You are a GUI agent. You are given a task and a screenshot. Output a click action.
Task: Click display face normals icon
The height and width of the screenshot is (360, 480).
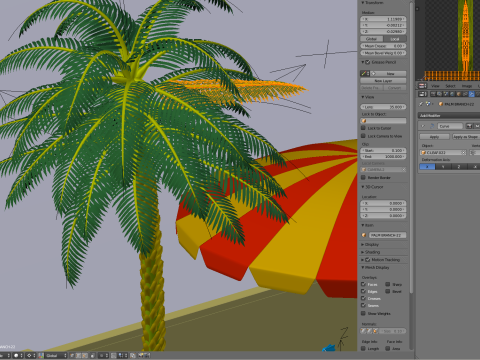[x=375, y=331]
